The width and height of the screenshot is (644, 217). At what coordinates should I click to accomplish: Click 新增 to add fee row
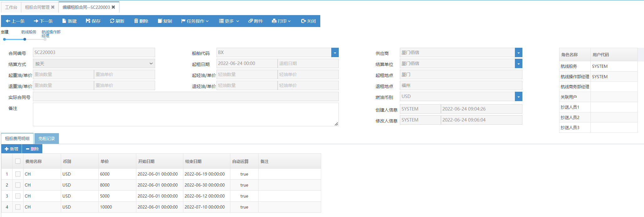pos(12,149)
